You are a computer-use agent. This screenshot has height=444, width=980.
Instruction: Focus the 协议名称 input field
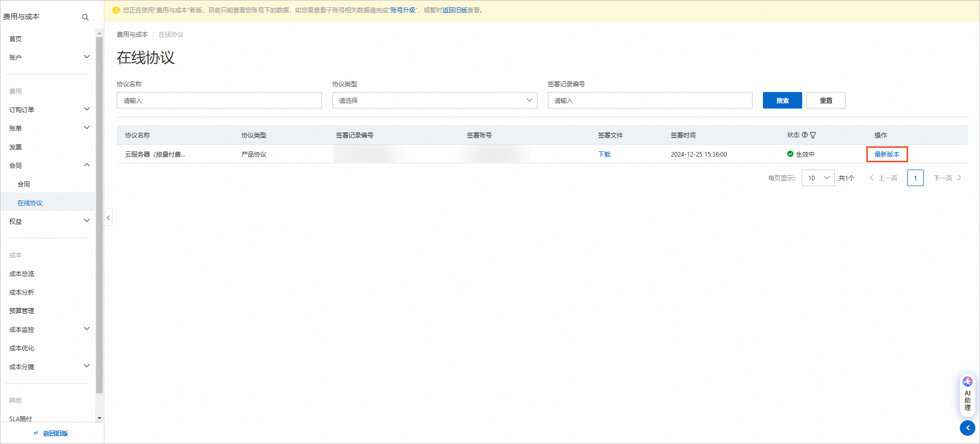click(219, 100)
